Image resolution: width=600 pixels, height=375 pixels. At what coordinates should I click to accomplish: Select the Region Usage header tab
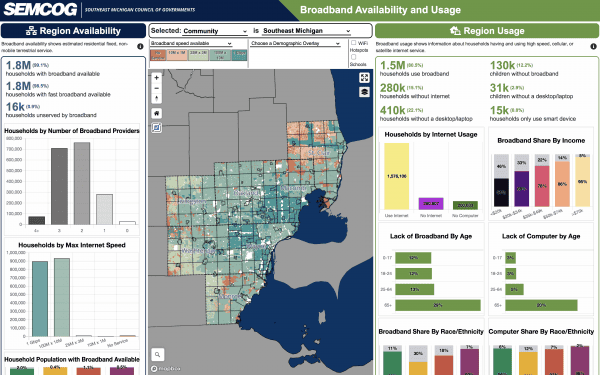pyautogui.click(x=487, y=31)
